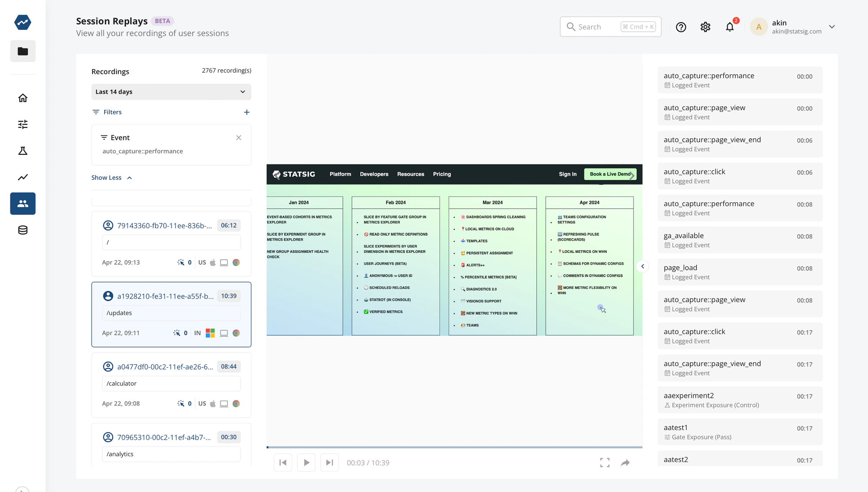Select recording a0477df0 for /calculator
Screen dimensions: 868x492
171,385
